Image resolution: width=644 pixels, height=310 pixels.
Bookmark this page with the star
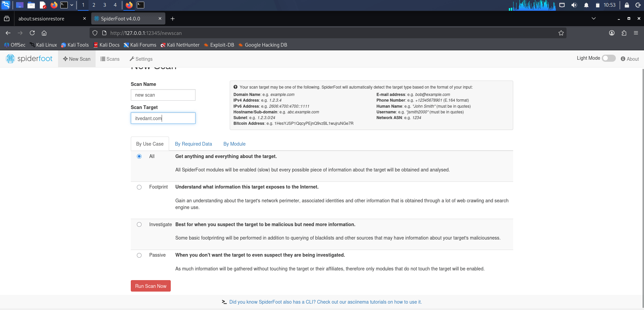click(x=561, y=33)
